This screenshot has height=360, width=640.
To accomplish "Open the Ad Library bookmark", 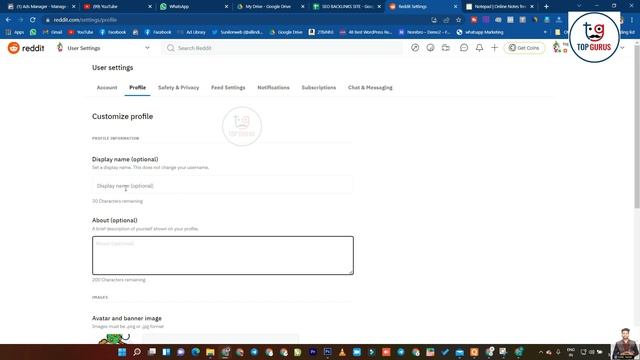I will point(191,32).
